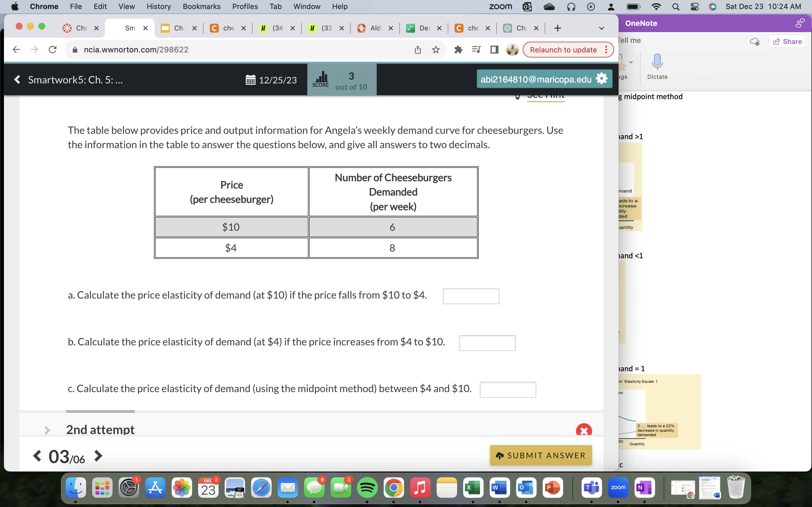Viewport: 812px width, 507px height.
Task: Click the profile avatar in the Chrome toolbar
Action: pyautogui.click(x=512, y=49)
